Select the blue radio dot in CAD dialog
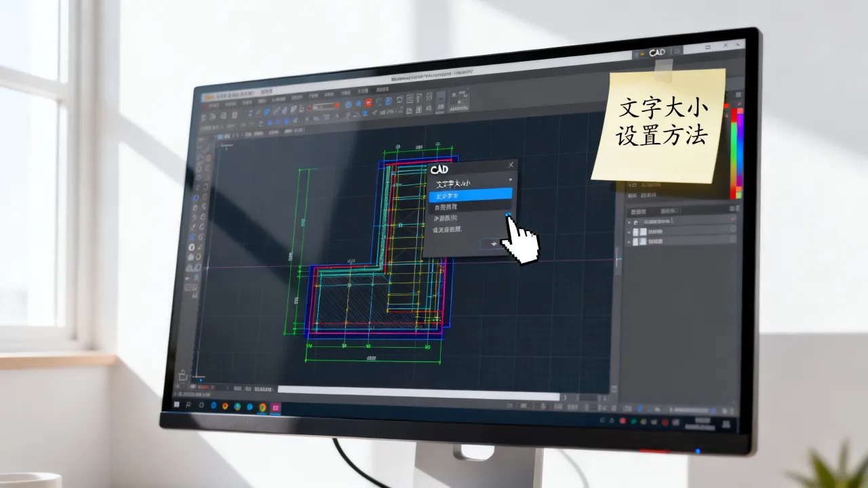Screen dimensions: 868x488 point(508,216)
